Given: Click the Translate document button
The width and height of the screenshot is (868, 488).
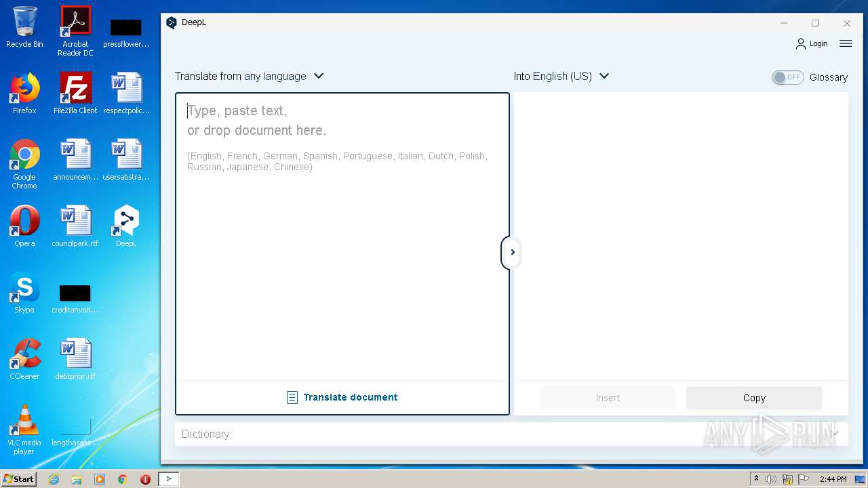Looking at the screenshot, I should click(x=342, y=397).
